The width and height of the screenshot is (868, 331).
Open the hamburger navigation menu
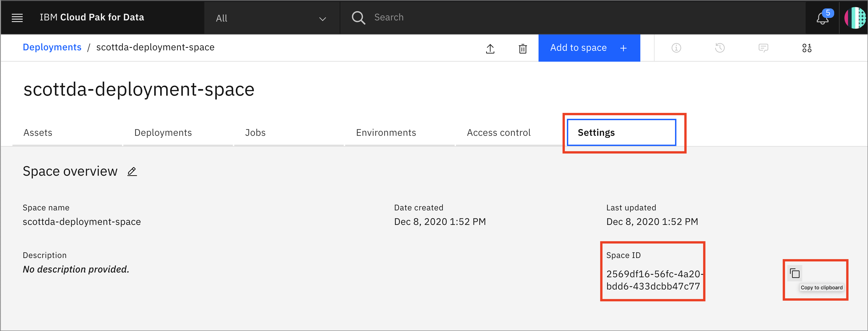[17, 17]
